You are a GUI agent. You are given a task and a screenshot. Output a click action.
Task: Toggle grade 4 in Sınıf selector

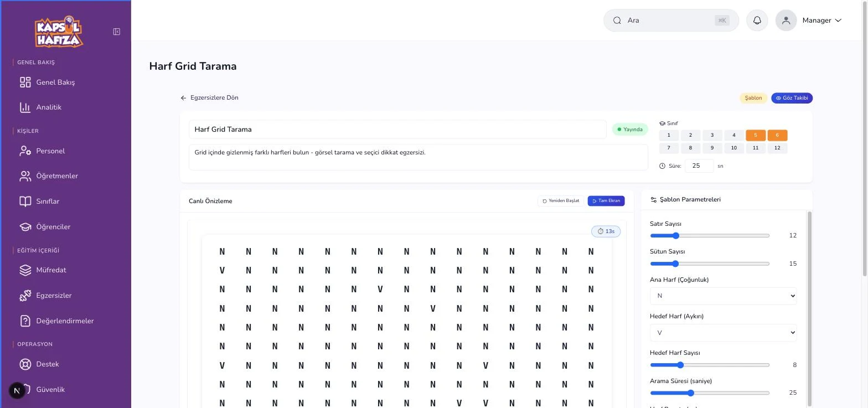(733, 135)
